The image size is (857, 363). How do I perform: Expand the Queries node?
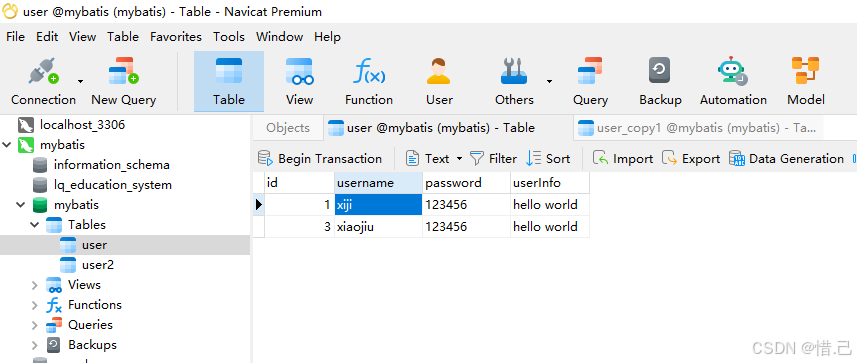tap(35, 325)
